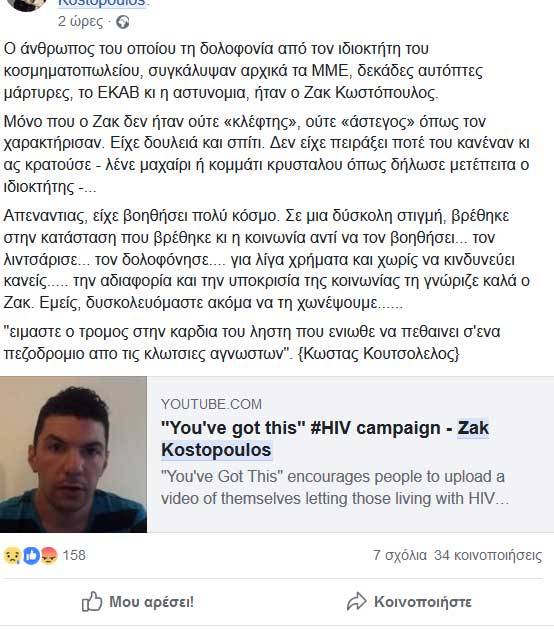Like the post with Μου αρέσει! text
The width and height of the screenshot is (554, 630).
pos(151,602)
